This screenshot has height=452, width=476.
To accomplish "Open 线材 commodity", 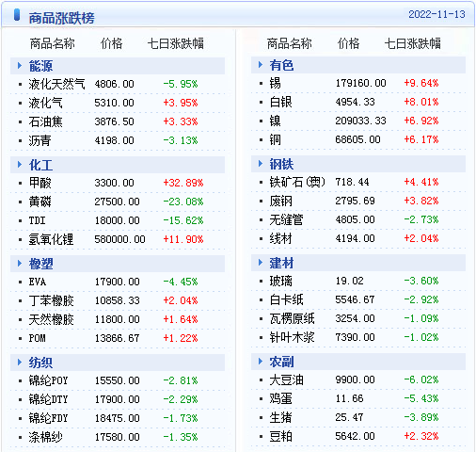I will [280, 238].
